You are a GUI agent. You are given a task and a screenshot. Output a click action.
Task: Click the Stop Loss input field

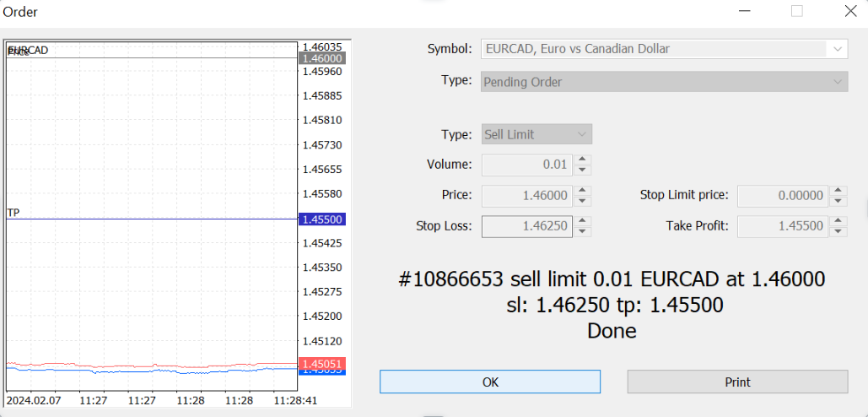(526, 226)
